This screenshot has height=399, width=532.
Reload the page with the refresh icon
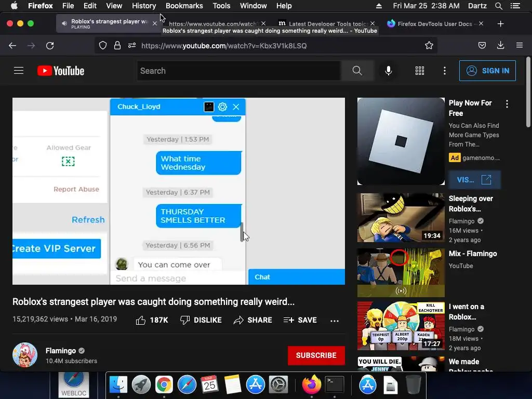click(50, 46)
